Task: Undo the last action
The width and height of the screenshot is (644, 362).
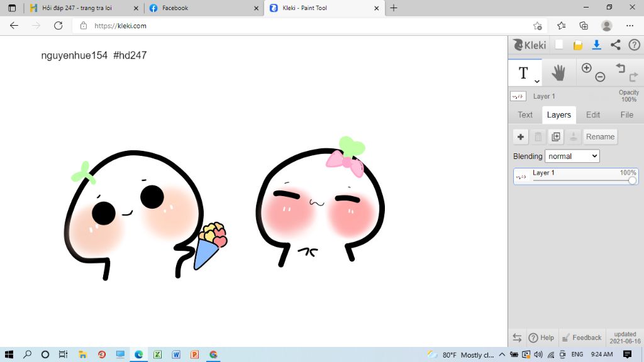Action: pos(620,68)
